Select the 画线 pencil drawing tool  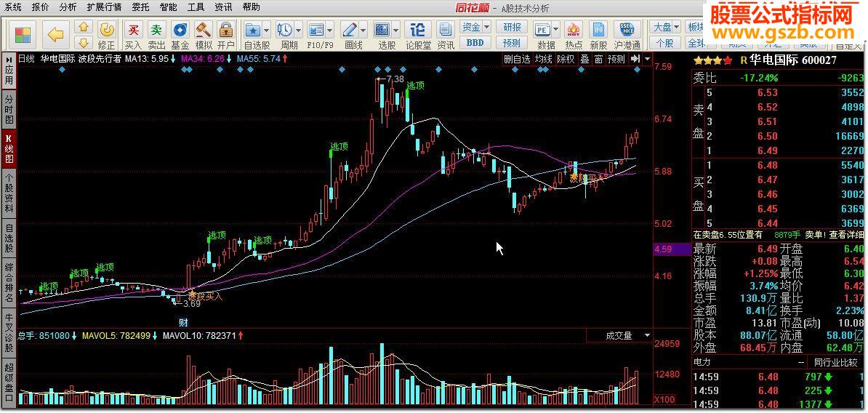349,30
